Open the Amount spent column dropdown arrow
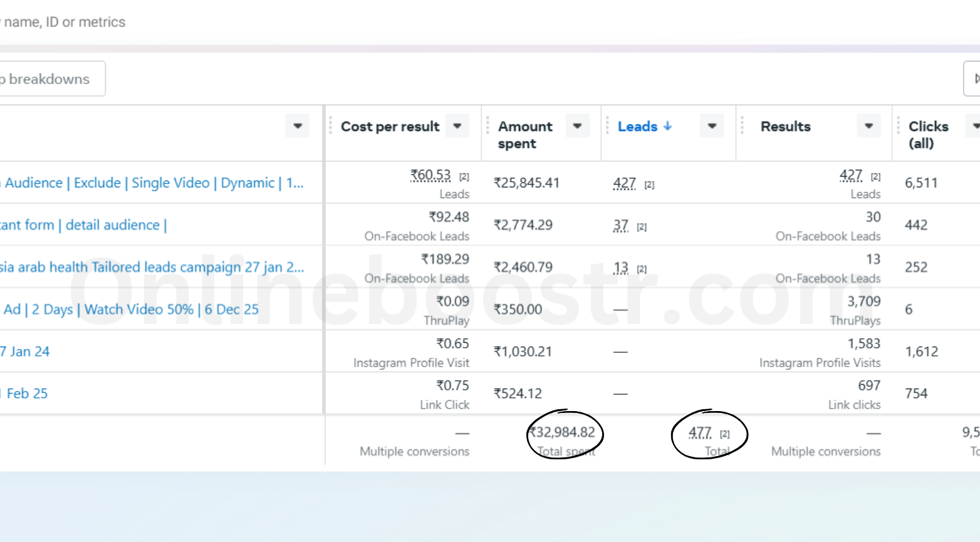This screenshot has height=542, width=980. (x=577, y=126)
